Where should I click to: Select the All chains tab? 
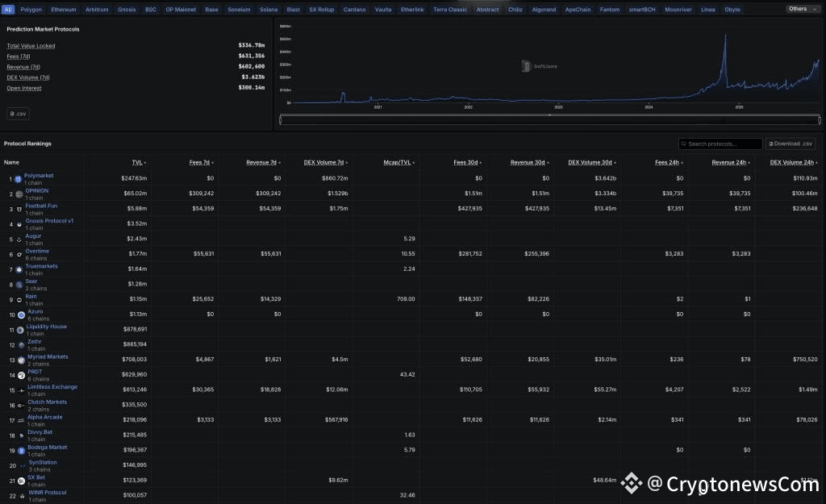point(8,10)
